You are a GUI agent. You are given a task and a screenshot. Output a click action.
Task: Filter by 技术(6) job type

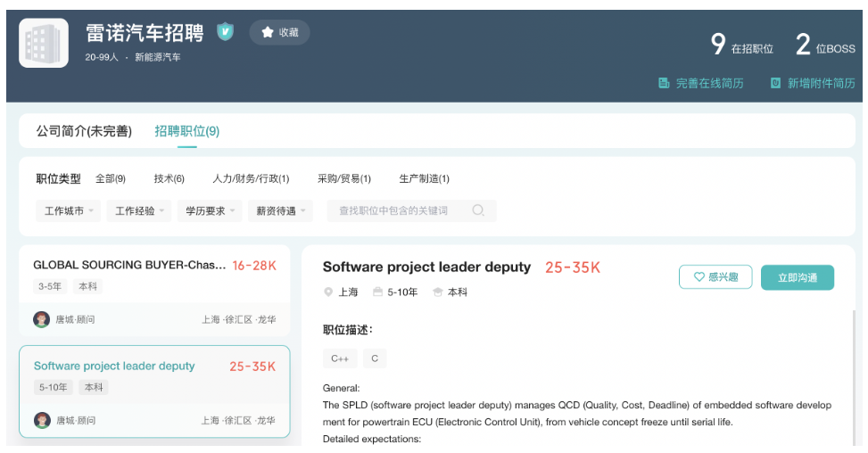[x=169, y=178]
